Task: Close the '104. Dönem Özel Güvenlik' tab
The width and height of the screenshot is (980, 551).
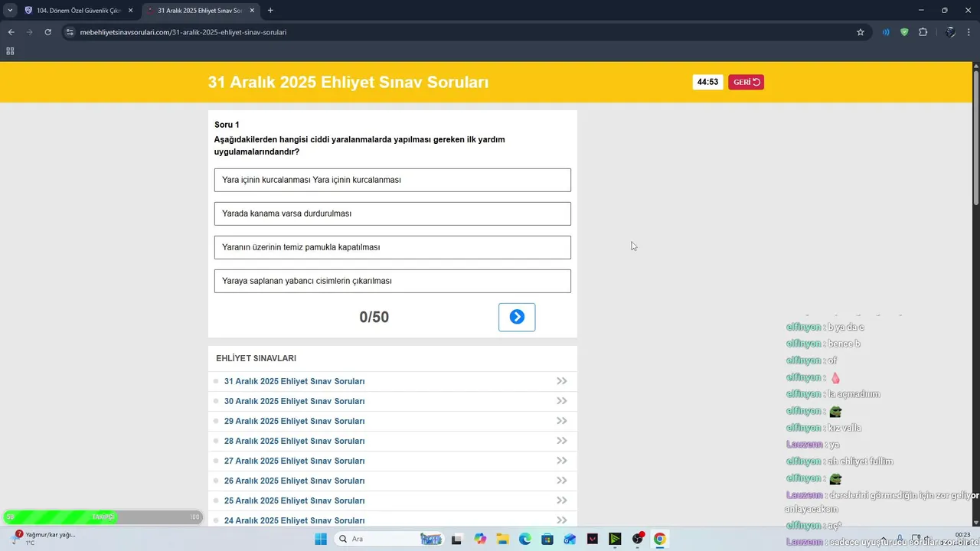Action: 130,11
